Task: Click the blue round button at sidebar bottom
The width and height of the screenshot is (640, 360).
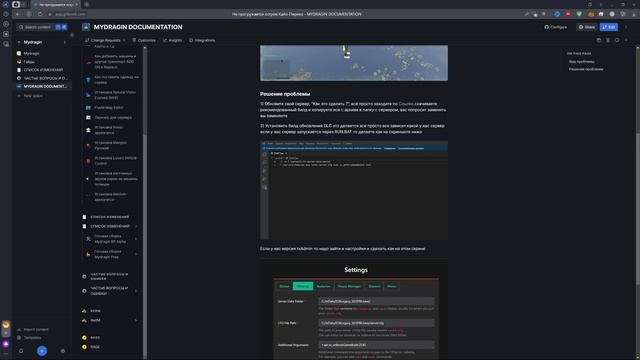Action: pos(42,351)
